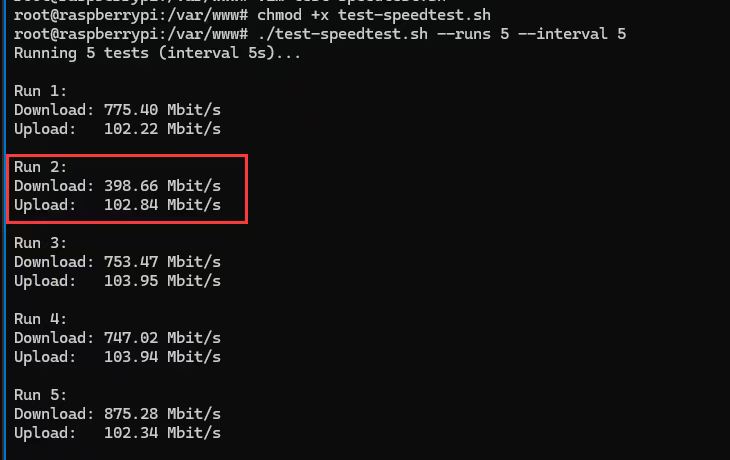Screen dimensions: 730x460
Task: Select the Run 2 download value 398.66
Action: click(x=131, y=186)
